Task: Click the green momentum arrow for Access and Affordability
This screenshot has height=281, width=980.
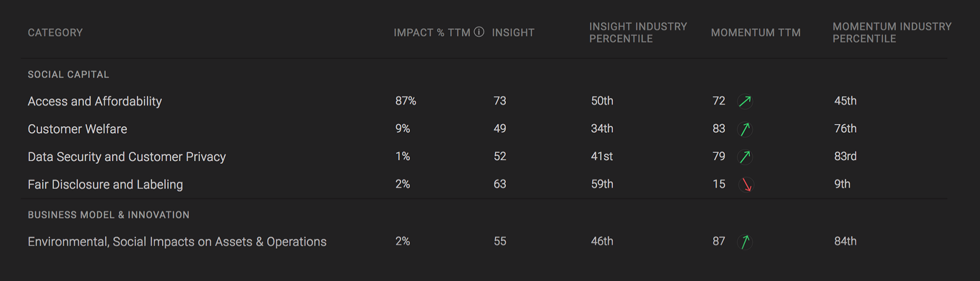Action: click(745, 101)
